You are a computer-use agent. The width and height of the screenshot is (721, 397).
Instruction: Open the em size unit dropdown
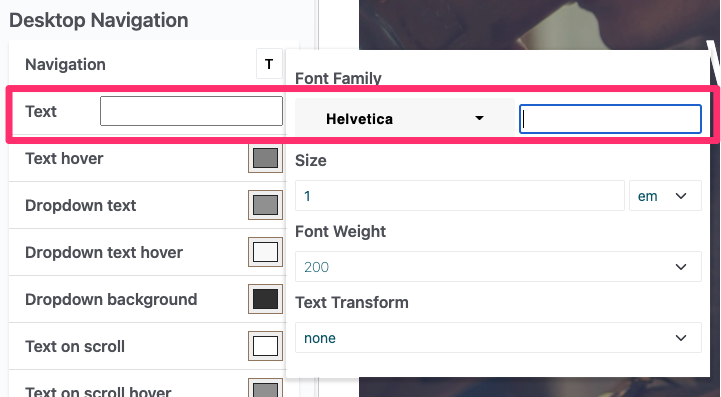[x=665, y=196]
